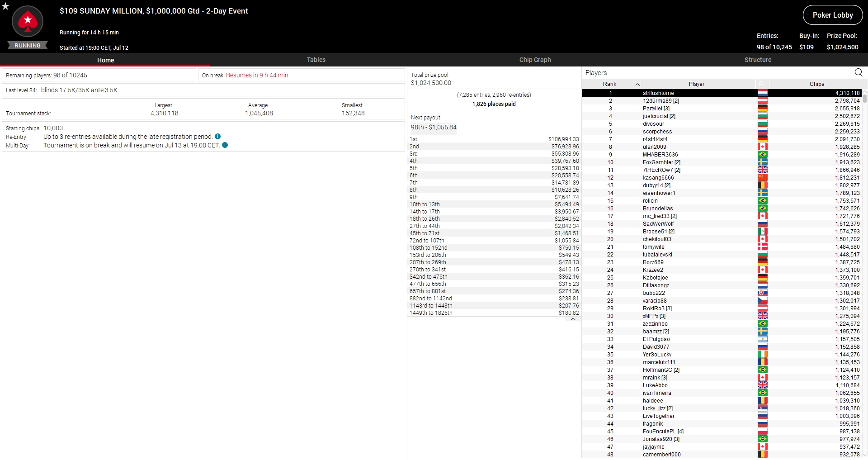Click the Multi-Day info icon
Viewport: 868px width, 460px height.
225,145
